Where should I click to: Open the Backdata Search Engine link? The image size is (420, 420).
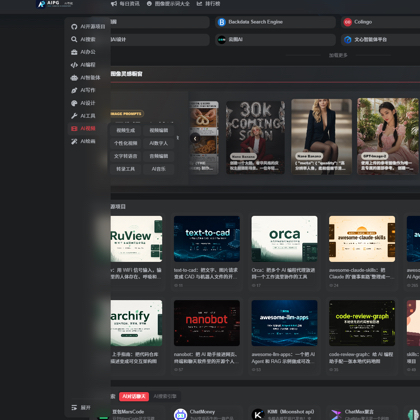pyautogui.click(x=275, y=22)
